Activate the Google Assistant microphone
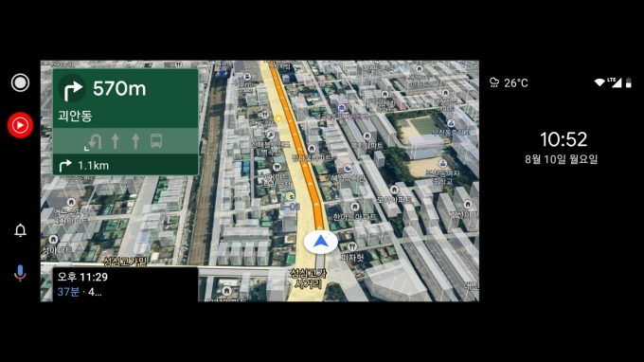This screenshot has height=362, width=644. click(x=20, y=273)
